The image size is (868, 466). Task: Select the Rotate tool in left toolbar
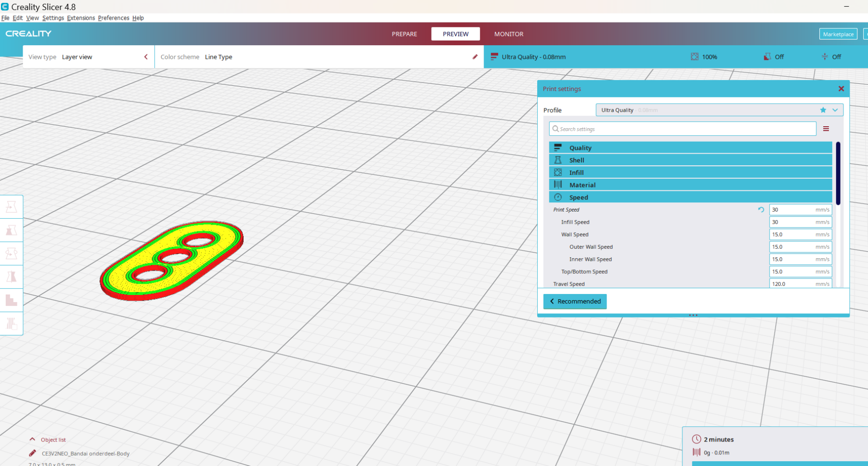click(x=11, y=253)
